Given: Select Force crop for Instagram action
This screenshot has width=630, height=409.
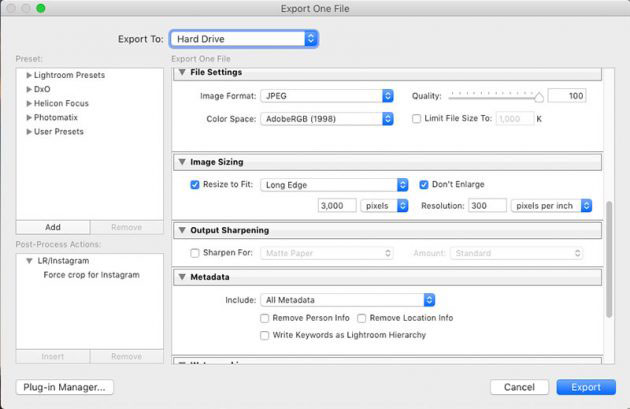Looking at the screenshot, I should (92, 275).
